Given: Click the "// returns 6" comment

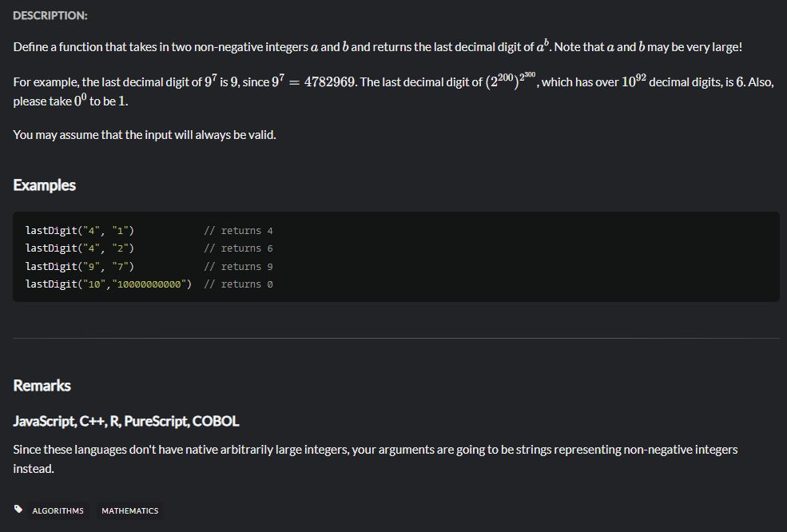Looking at the screenshot, I should click(x=238, y=248).
